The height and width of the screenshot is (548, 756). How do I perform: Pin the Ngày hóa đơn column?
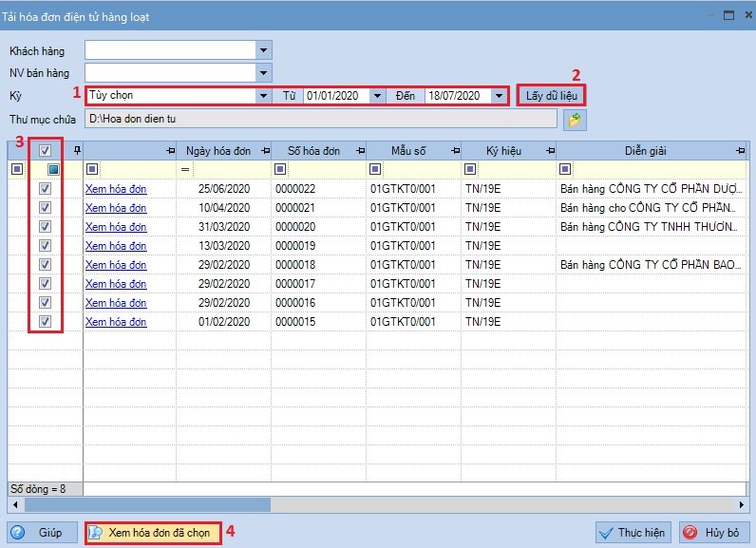click(x=265, y=151)
